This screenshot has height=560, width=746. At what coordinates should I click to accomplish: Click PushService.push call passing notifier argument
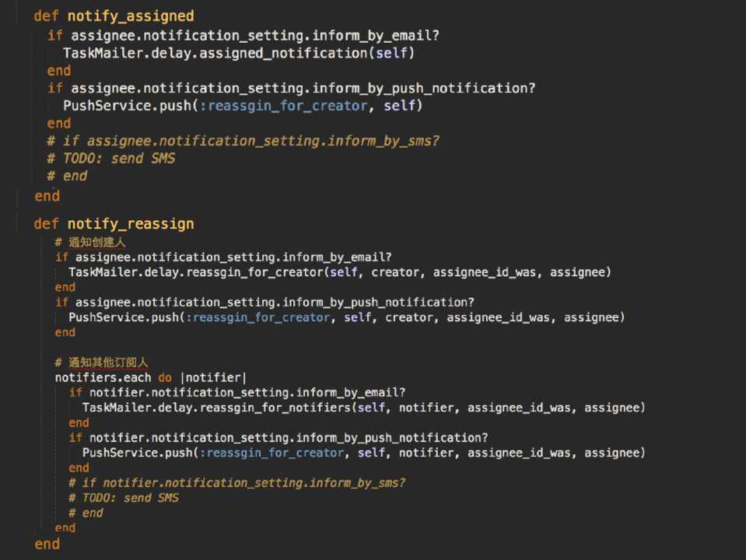pos(362,453)
